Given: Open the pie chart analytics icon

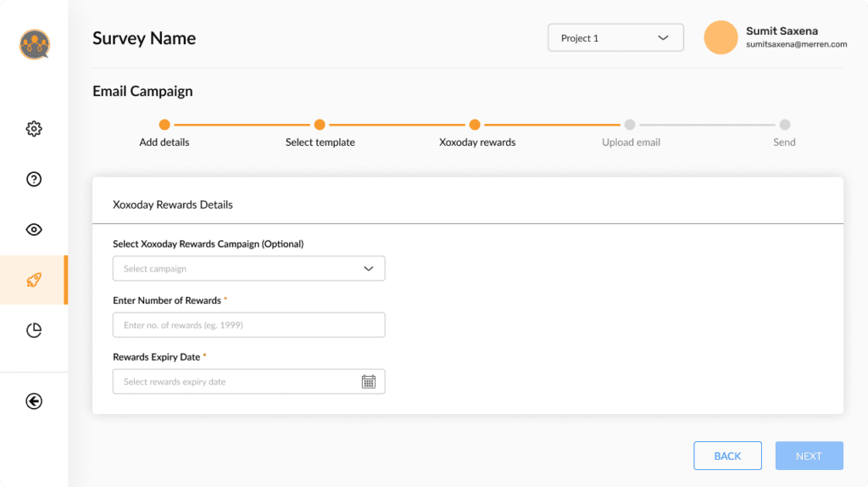Looking at the screenshot, I should point(34,330).
